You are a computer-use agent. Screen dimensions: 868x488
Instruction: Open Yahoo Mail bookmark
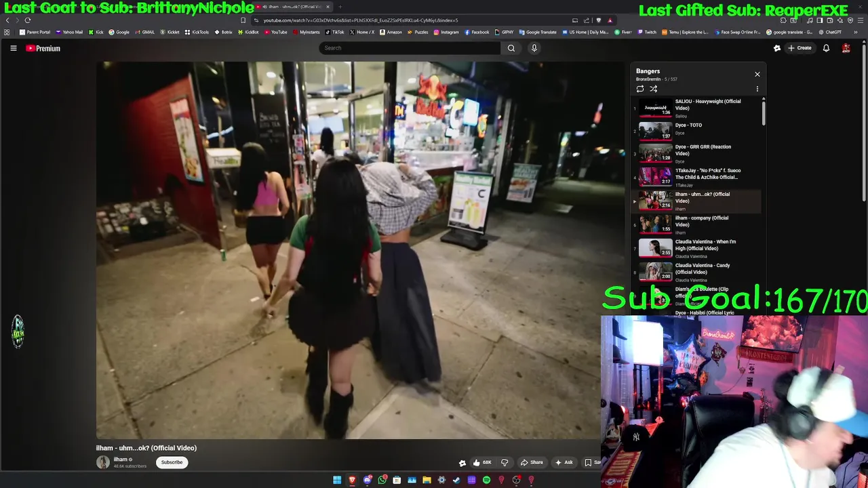[x=69, y=32]
